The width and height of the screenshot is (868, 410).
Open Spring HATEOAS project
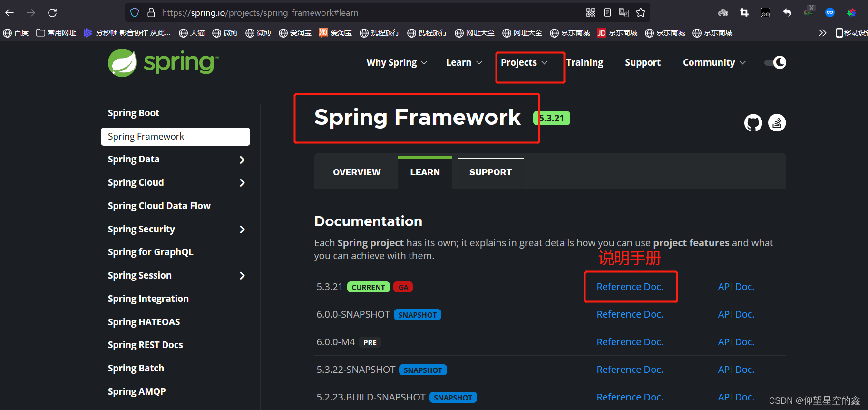click(x=144, y=322)
